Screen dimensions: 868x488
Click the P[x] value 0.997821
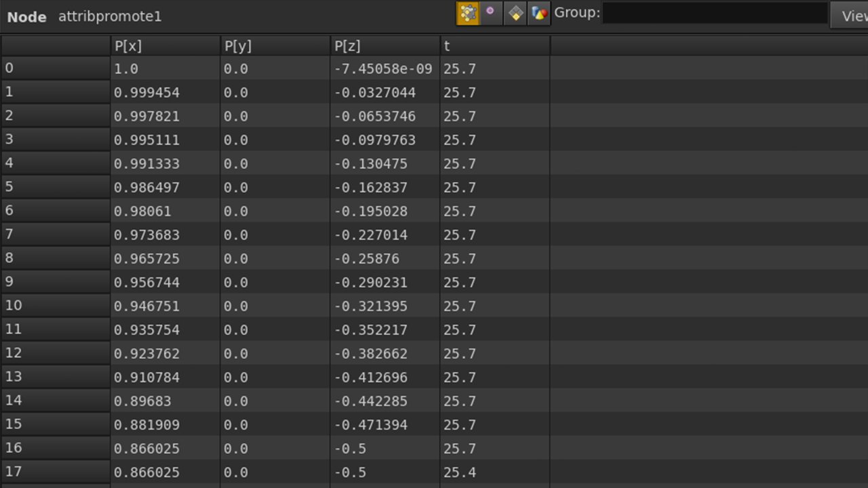[x=146, y=117]
